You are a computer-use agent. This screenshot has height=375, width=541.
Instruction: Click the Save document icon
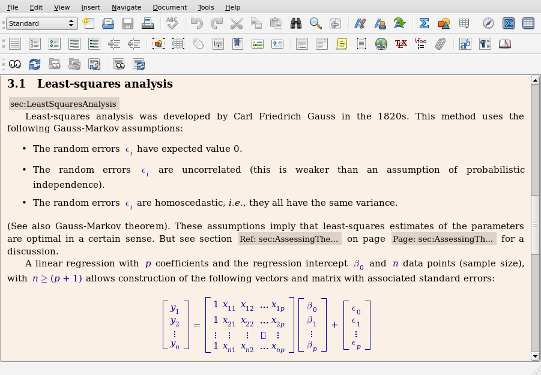pos(128,23)
